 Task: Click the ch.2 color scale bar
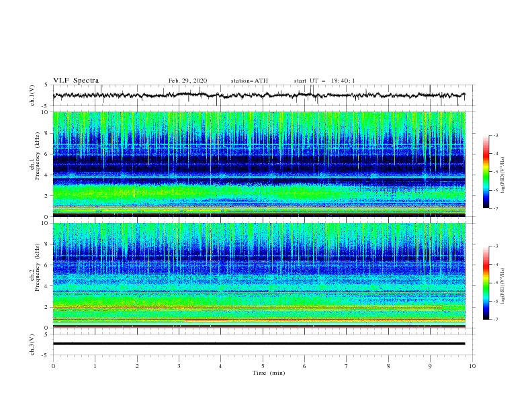(486, 283)
